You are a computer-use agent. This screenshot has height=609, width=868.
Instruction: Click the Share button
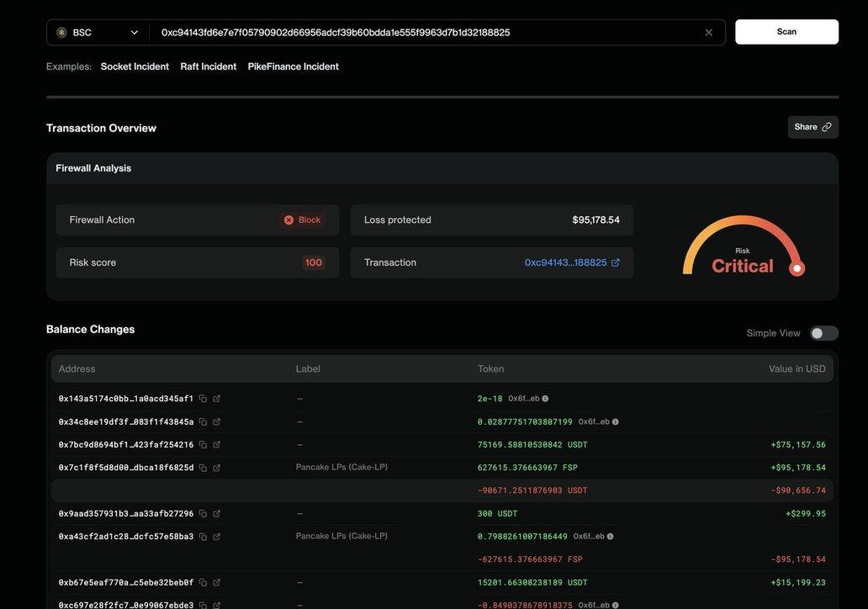point(812,127)
